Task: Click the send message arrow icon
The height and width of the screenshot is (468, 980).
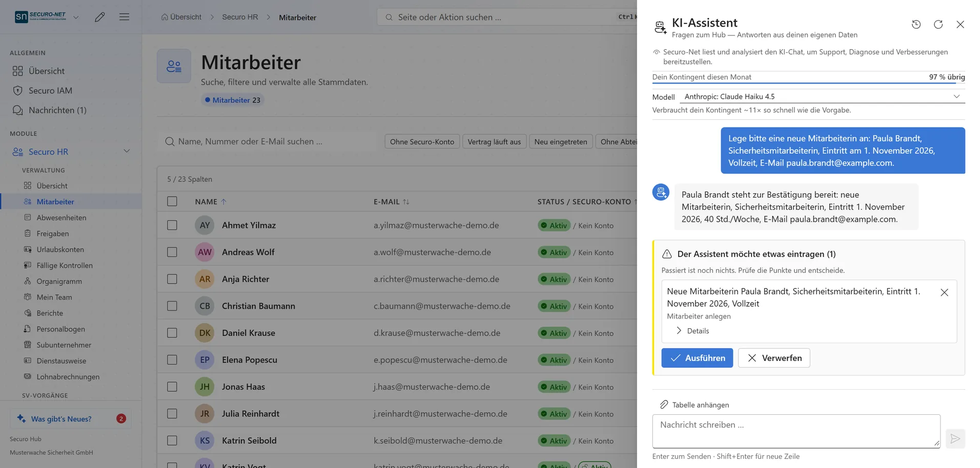Action: pos(955,439)
